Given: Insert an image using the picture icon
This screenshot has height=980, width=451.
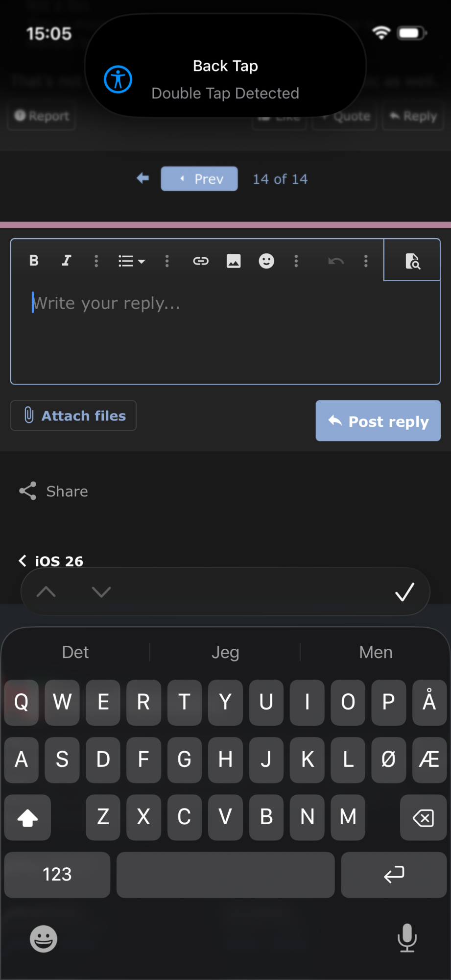Looking at the screenshot, I should (x=234, y=261).
